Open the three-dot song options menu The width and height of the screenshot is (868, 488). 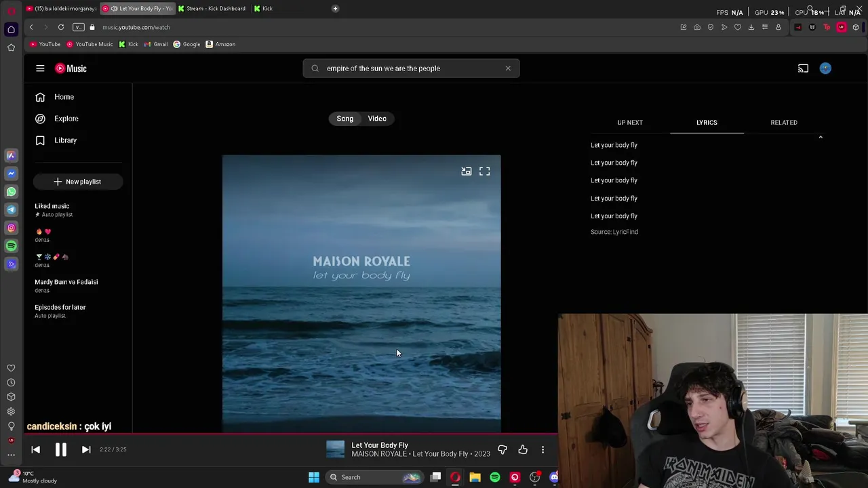pyautogui.click(x=542, y=449)
